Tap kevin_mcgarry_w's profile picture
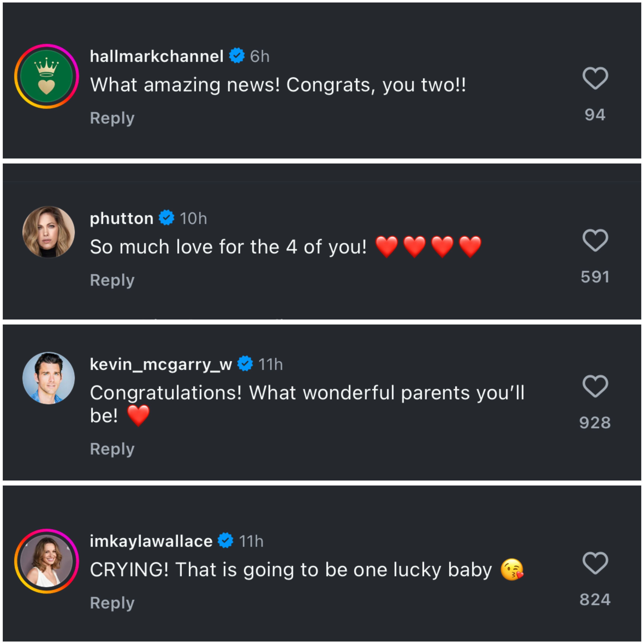This screenshot has height=644, width=644. pyautogui.click(x=48, y=378)
